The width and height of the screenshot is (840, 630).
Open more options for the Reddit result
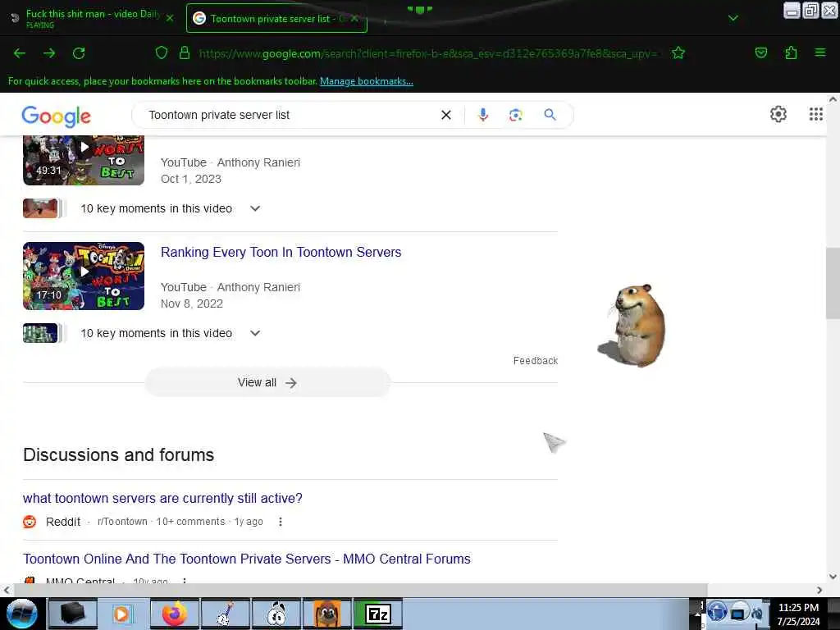(281, 521)
